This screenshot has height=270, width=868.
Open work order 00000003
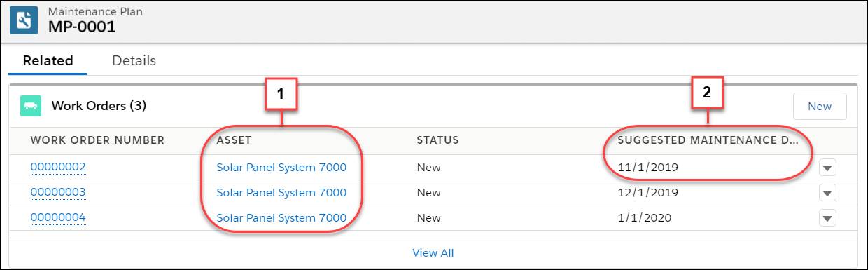click(58, 192)
